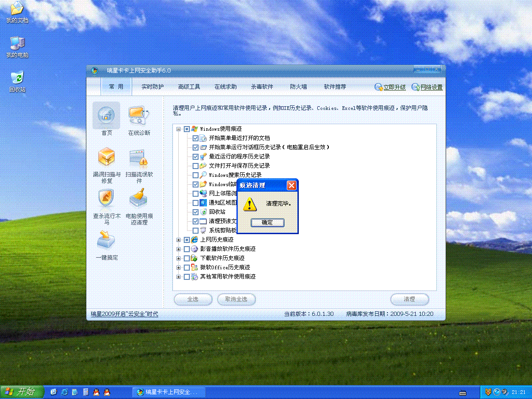Click the recycle bin icon in the 回收站 row
532x399 pixels.
click(203, 212)
